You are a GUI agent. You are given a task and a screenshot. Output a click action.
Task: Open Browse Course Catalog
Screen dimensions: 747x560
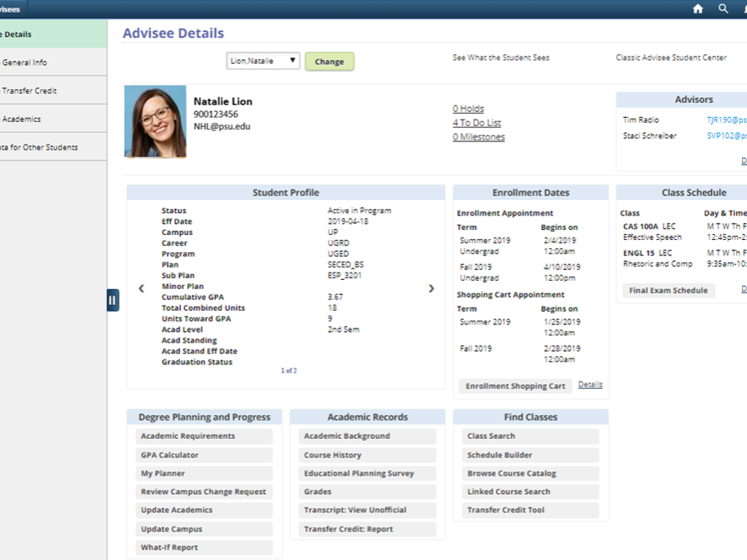[x=530, y=473]
